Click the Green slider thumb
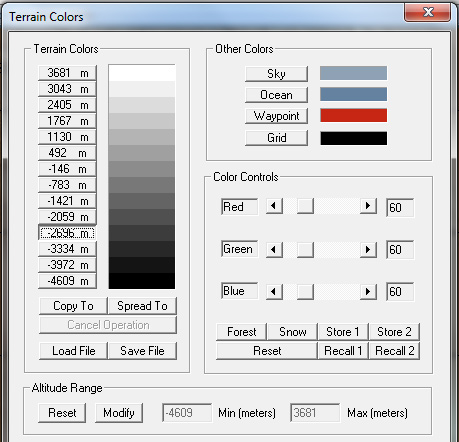Screen dimensions: 459x442 pyautogui.click(x=305, y=249)
